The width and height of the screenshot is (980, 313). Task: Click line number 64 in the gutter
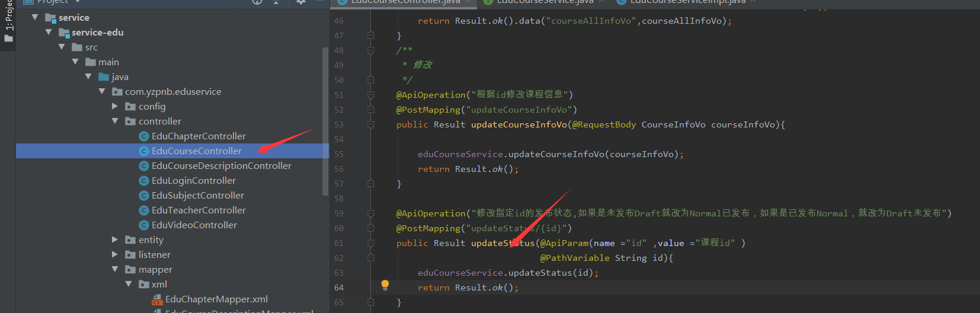point(339,288)
